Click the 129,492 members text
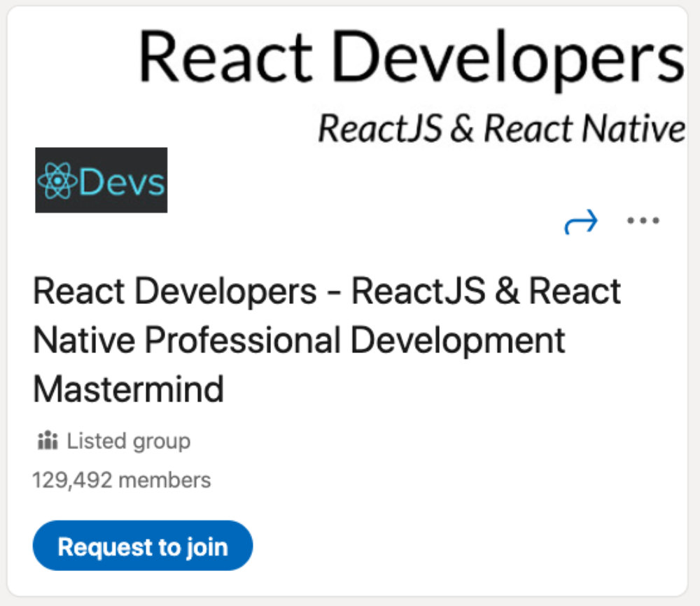Screen dimensions: 700x606 click(121, 481)
